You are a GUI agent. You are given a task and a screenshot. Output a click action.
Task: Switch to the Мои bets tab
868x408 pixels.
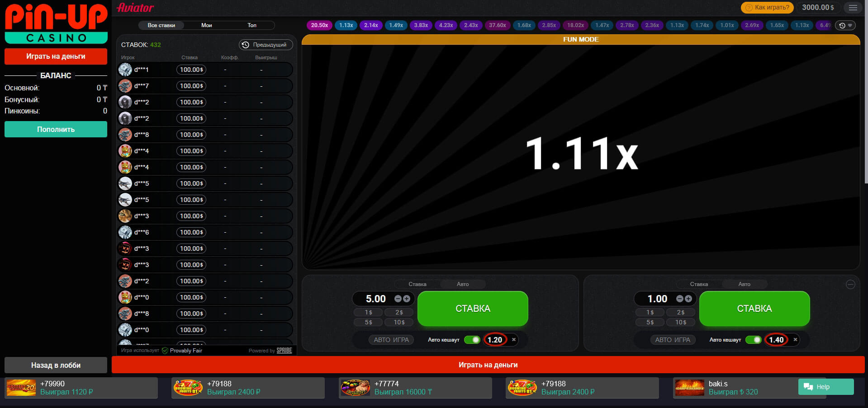207,25
